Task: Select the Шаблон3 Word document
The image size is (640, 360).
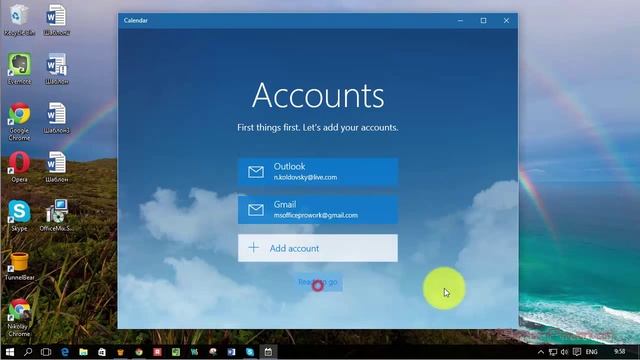Action: click(56, 118)
